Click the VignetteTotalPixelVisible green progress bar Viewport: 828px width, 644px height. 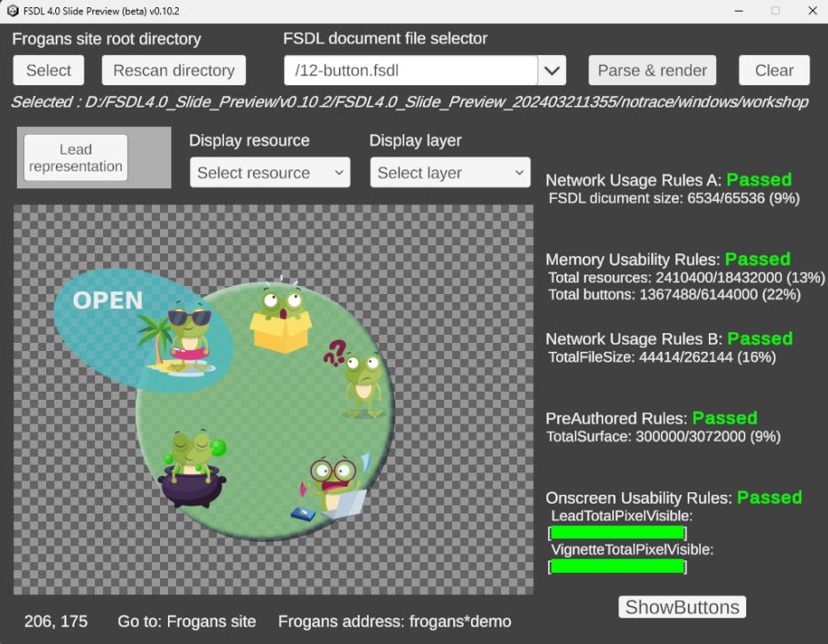point(617,567)
